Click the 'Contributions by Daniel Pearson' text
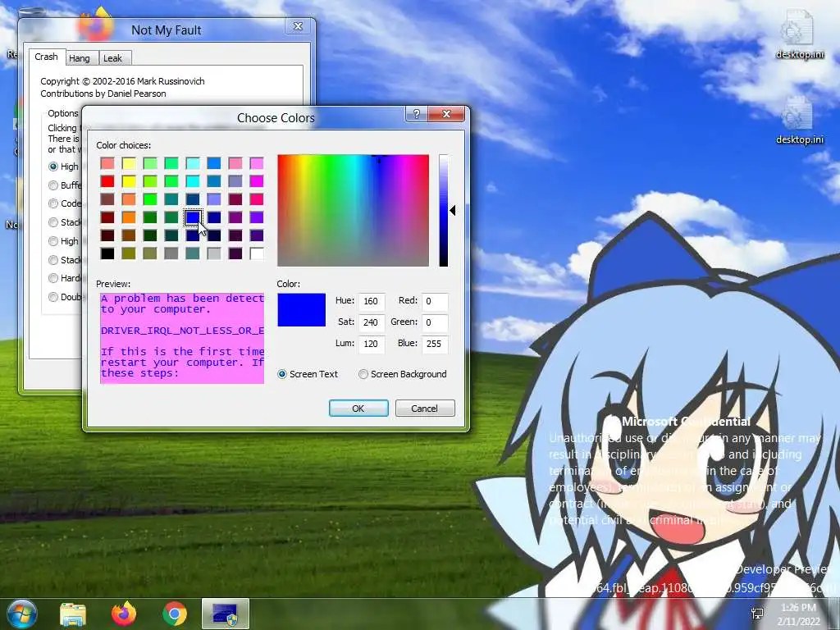This screenshot has width=840, height=630. pyautogui.click(x=103, y=94)
